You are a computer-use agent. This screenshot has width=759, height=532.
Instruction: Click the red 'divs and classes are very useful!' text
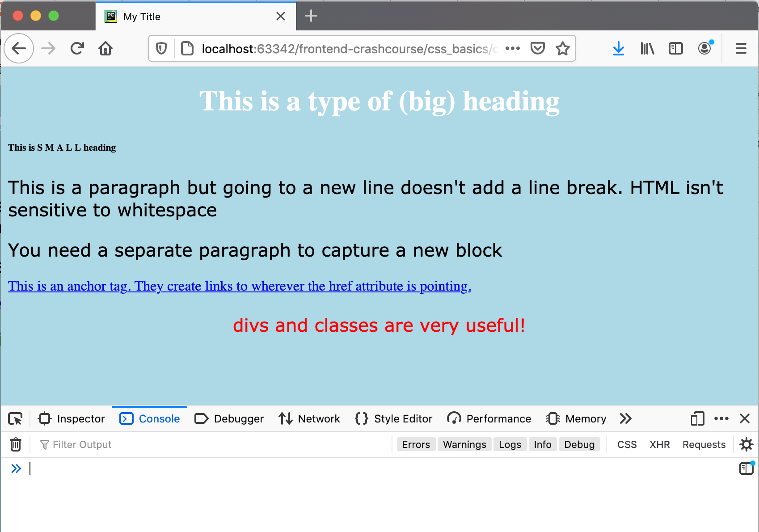point(379,325)
